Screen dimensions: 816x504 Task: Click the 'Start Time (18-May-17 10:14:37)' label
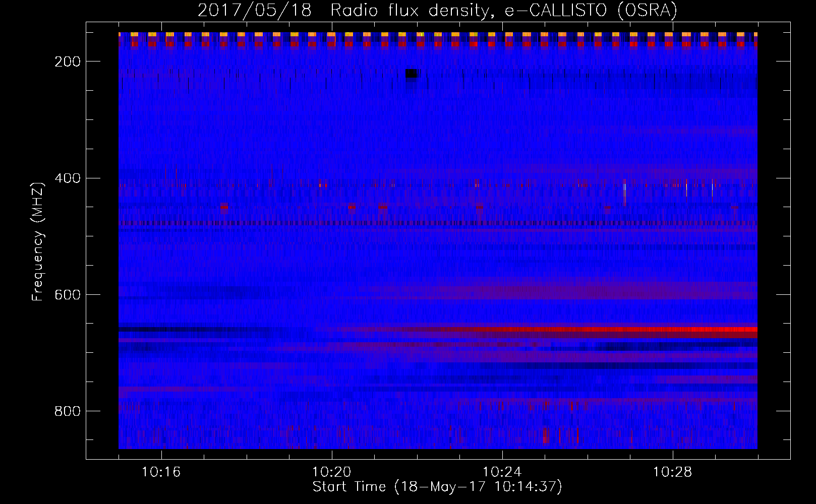pos(437,487)
